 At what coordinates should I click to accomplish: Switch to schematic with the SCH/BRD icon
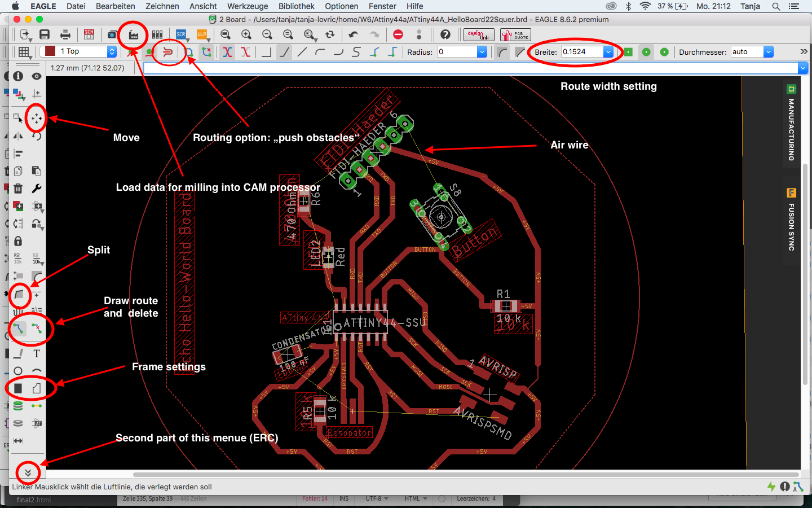click(89, 35)
